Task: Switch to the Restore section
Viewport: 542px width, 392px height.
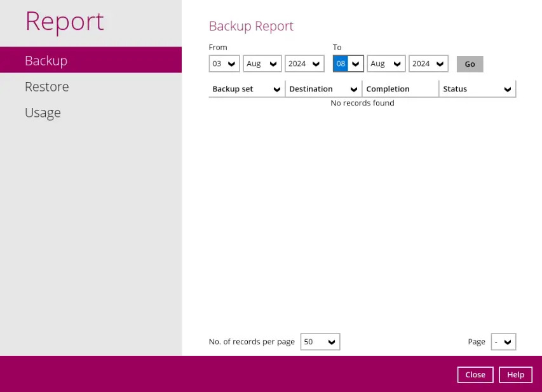Action: pos(47,86)
